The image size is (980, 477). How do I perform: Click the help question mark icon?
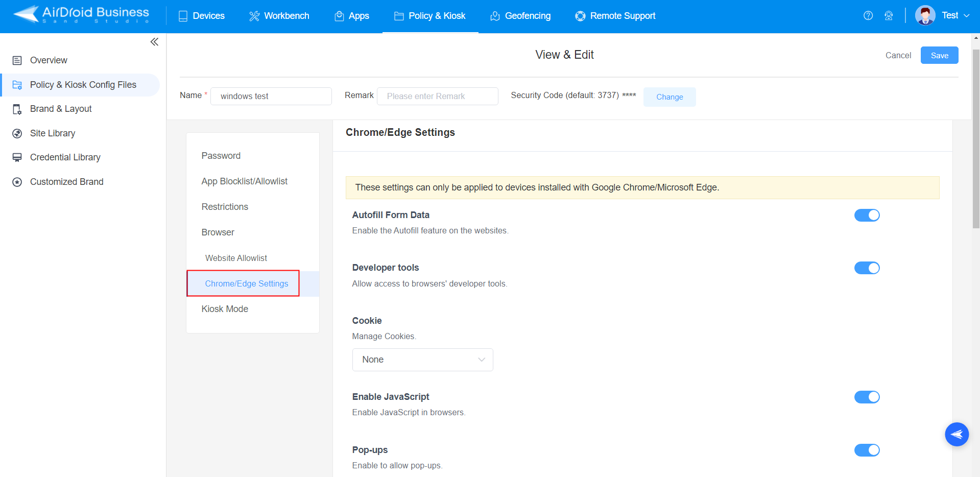(868, 16)
